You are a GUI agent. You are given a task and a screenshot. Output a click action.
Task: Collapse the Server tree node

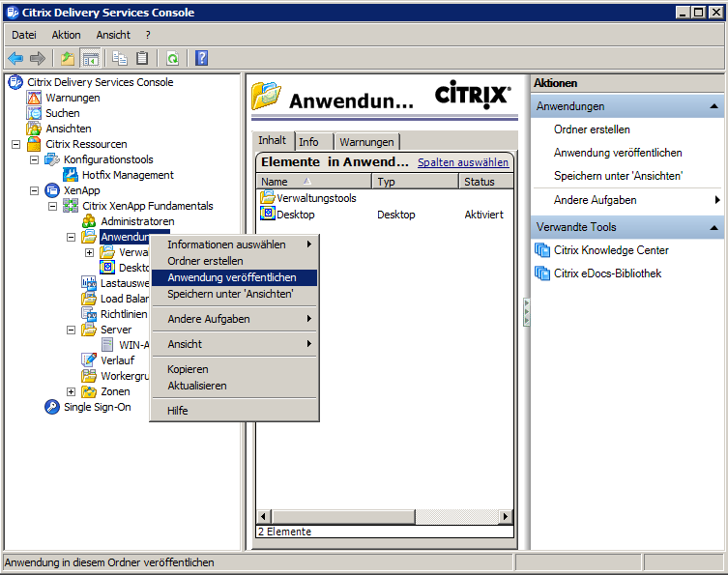tap(71, 330)
